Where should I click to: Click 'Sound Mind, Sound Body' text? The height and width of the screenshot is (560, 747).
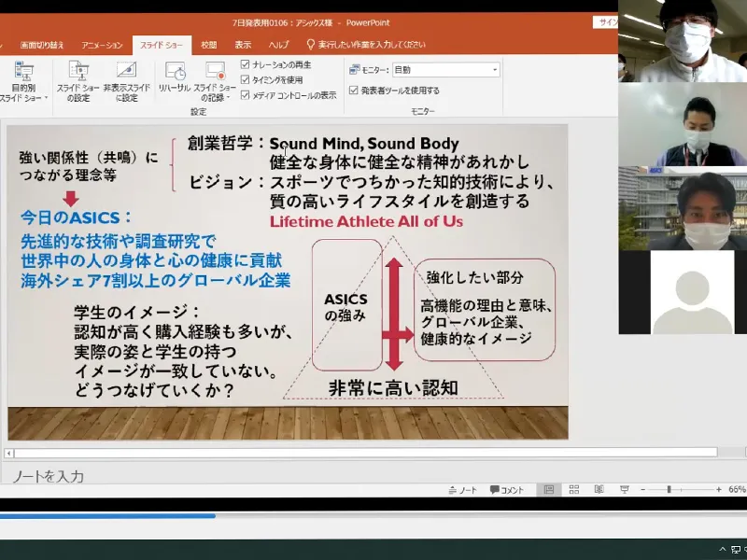[364, 144]
